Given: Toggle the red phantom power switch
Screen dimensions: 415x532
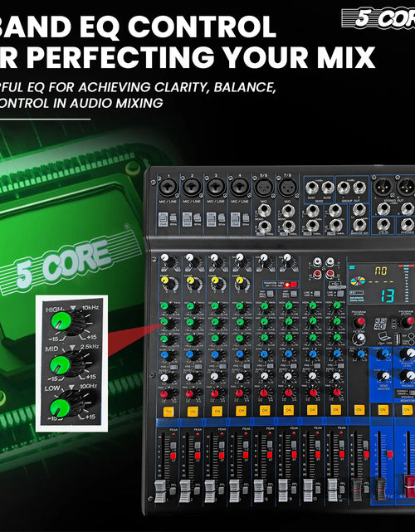Looking at the screenshot, I should (293, 285).
